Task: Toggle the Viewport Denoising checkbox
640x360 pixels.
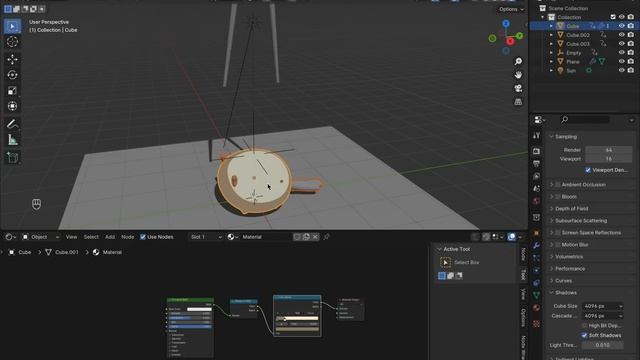Action: [x=588, y=170]
